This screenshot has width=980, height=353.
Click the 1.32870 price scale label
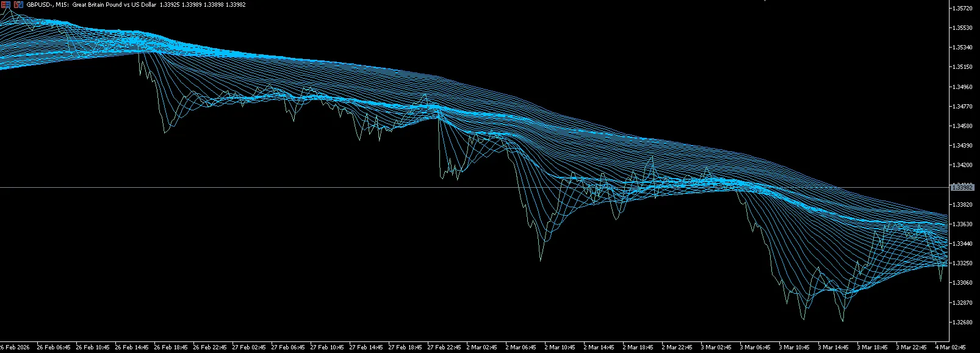point(962,302)
